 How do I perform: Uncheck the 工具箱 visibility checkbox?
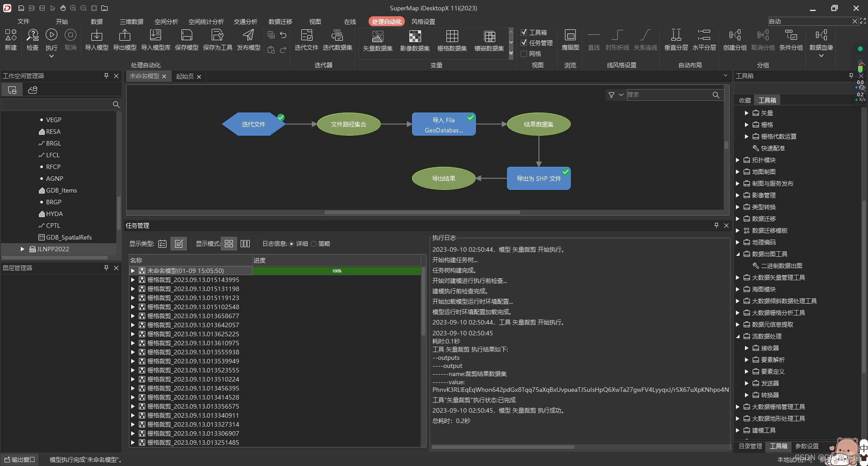click(x=524, y=32)
